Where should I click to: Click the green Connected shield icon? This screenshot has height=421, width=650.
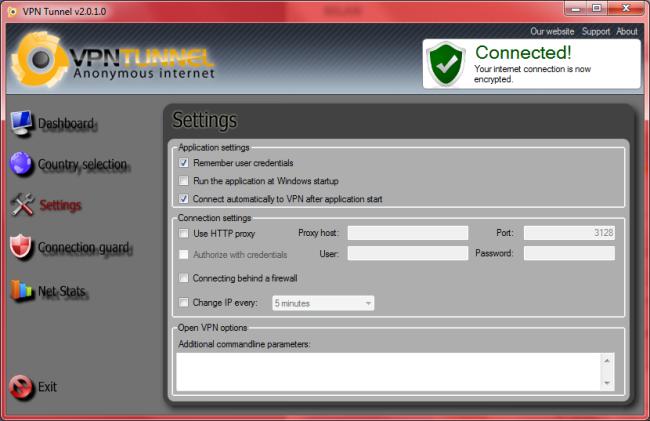coord(446,64)
